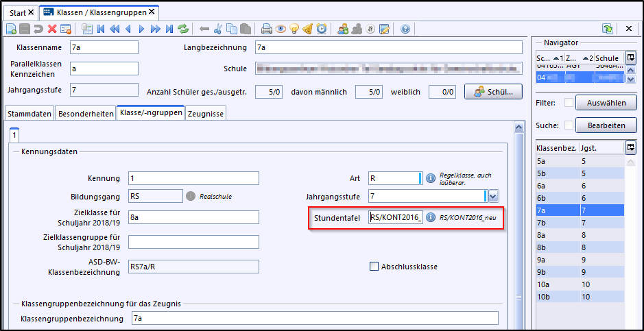Open the Stammdaten tab
Viewport: 644px width, 331px height.
tap(29, 114)
